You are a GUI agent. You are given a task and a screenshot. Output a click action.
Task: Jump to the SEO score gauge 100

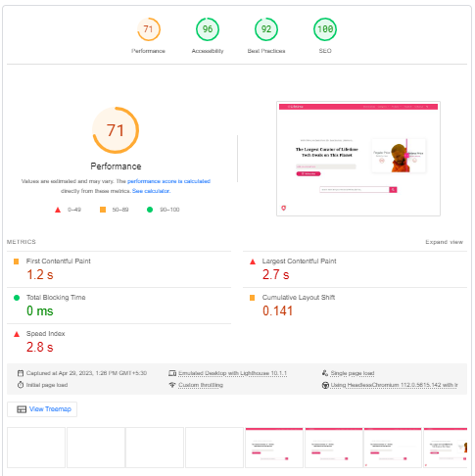[325, 29]
